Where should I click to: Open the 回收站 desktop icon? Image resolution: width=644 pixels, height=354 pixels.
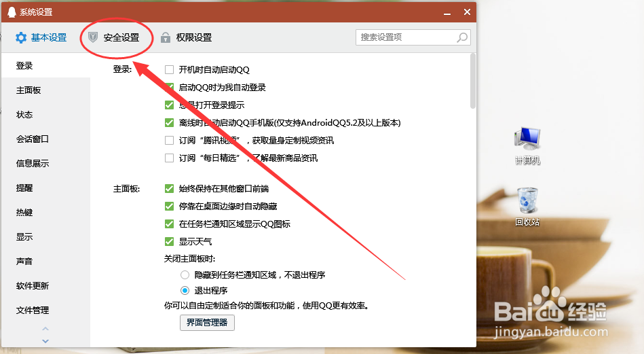(x=527, y=207)
